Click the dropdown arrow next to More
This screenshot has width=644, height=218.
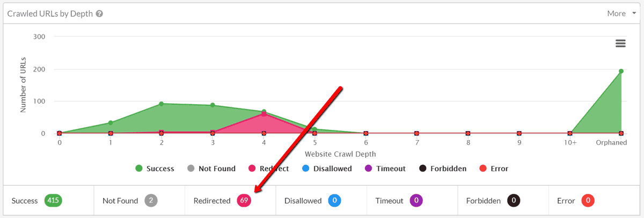click(634, 13)
